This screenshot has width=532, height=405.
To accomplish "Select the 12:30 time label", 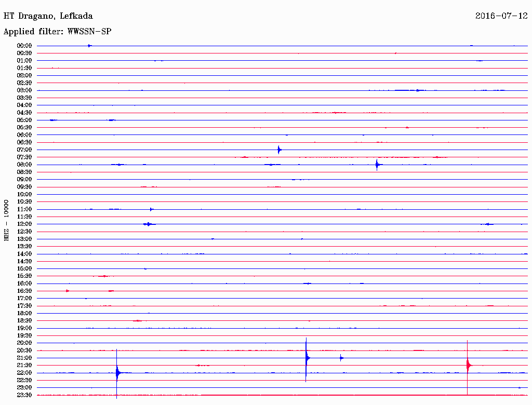I will coord(24,232).
